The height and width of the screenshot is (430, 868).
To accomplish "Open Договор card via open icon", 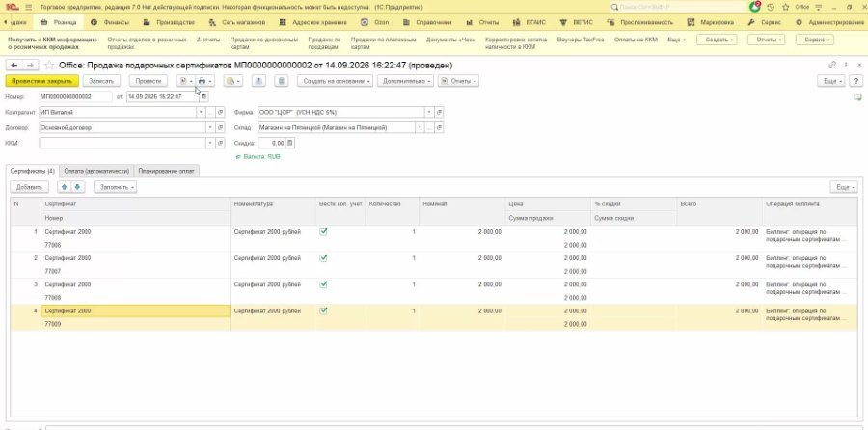I will [220, 128].
